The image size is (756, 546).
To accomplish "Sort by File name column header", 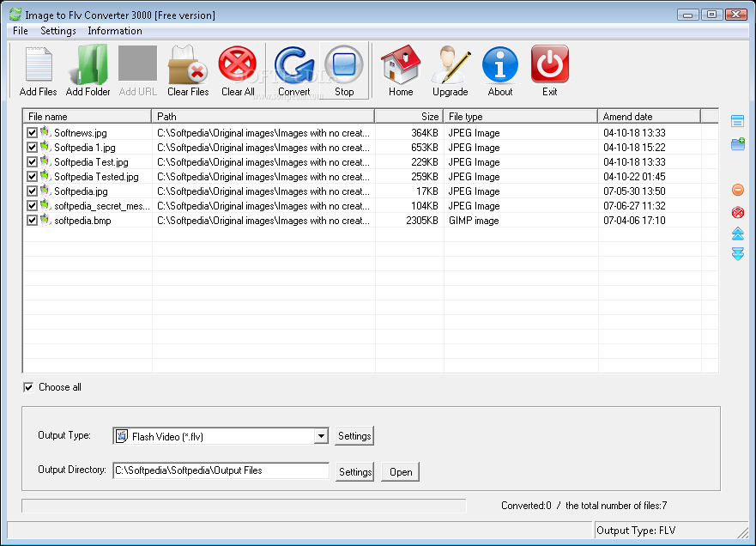I will pyautogui.click(x=88, y=116).
